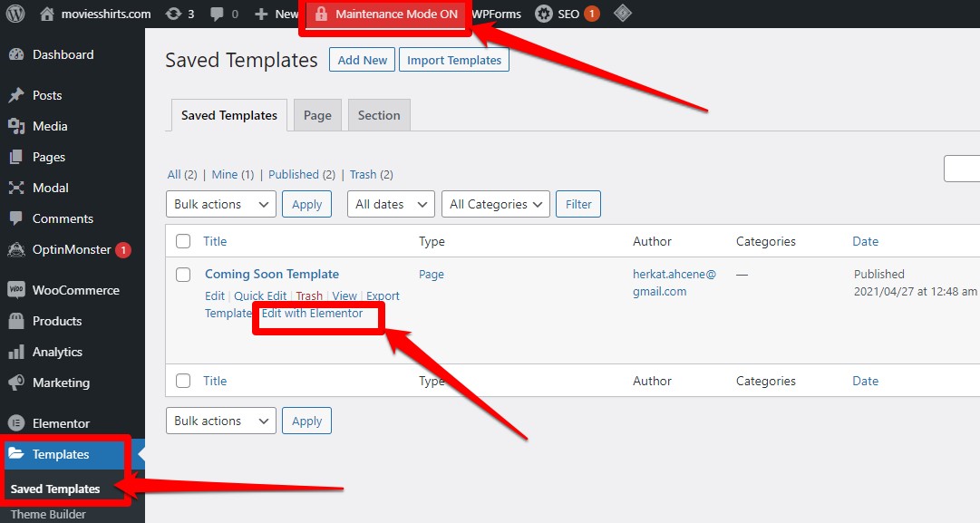Click the plus icon next to New
Viewport: 980px width, 523px height.
(x=261, y=14)
